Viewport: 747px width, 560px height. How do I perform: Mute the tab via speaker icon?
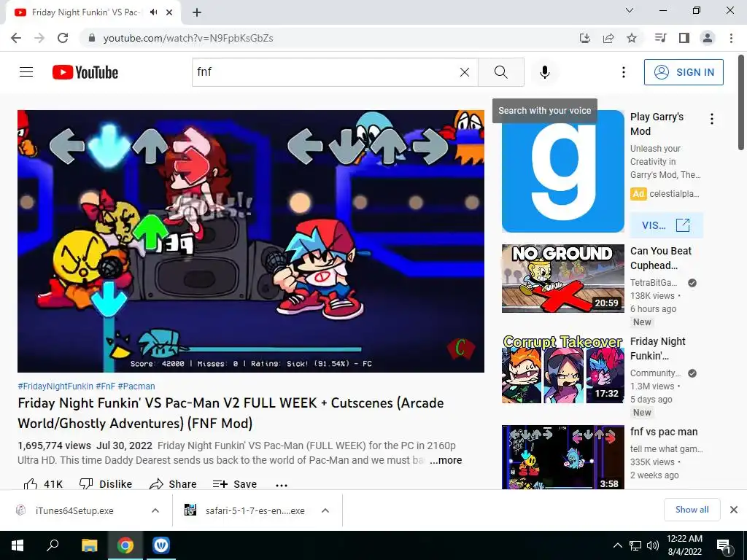coord(153,12)
